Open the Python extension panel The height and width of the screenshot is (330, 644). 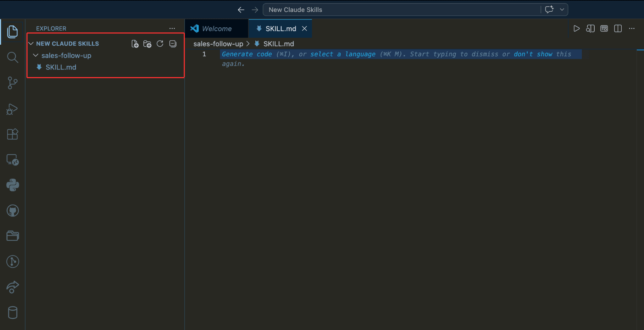[x=13, y=185]
